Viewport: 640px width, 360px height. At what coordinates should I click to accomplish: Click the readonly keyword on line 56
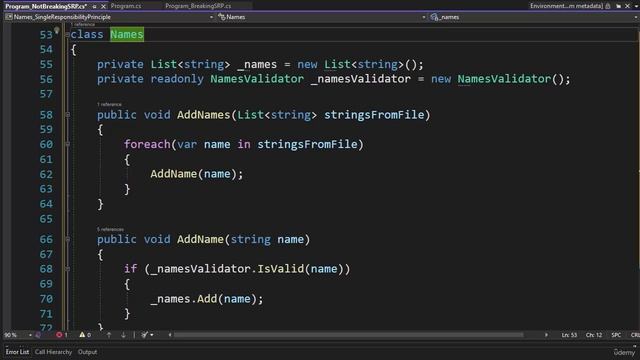pos(177,79)
